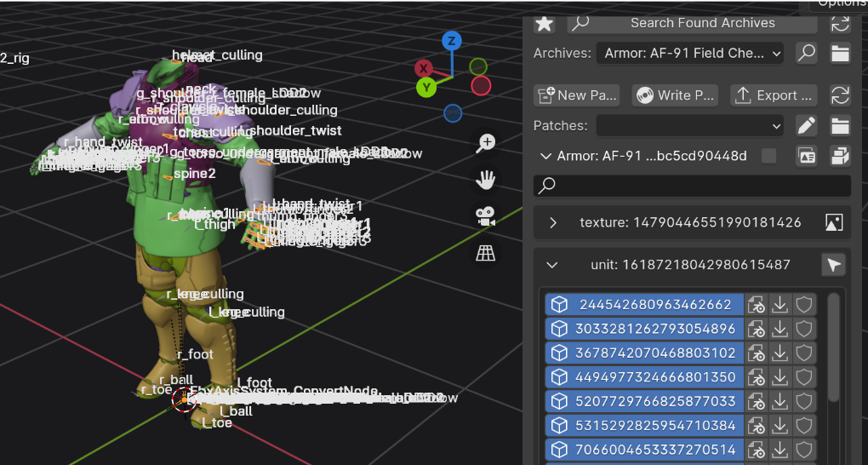
Task: Click the pencil icon next to Patches
Action: click(806, 126)
